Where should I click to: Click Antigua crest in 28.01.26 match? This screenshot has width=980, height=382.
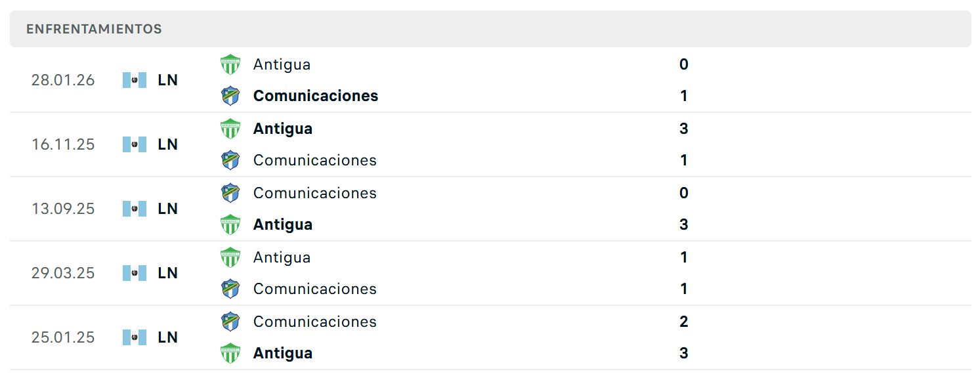[x=230, y=64]
